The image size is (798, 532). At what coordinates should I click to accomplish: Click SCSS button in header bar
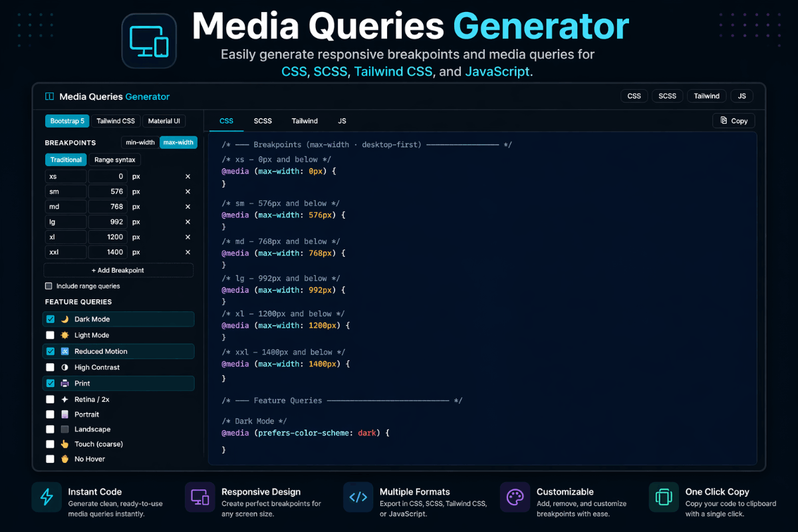[668, 96]
